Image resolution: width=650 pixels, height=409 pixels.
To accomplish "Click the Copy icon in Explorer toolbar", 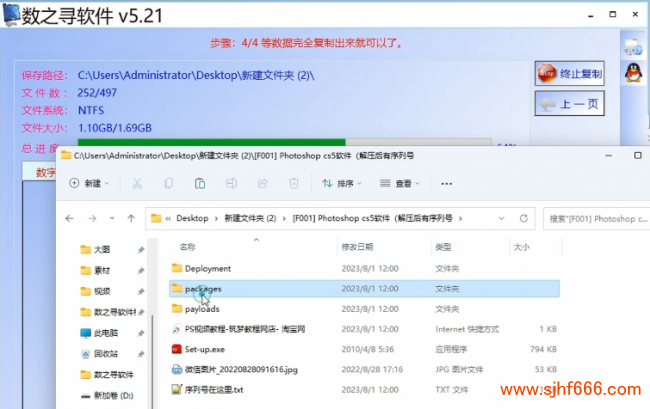I will coord(169,184).
